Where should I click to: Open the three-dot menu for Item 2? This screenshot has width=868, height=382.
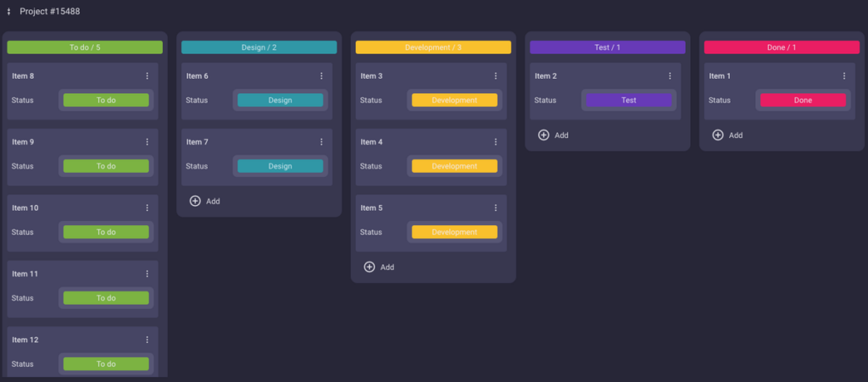click(x=670, y=76)
